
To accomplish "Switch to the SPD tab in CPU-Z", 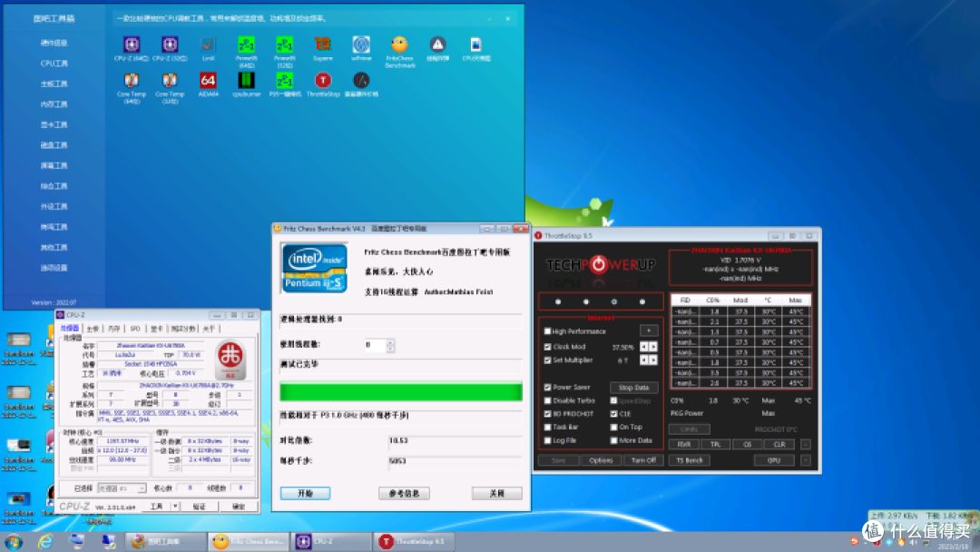I will [135, 329].
